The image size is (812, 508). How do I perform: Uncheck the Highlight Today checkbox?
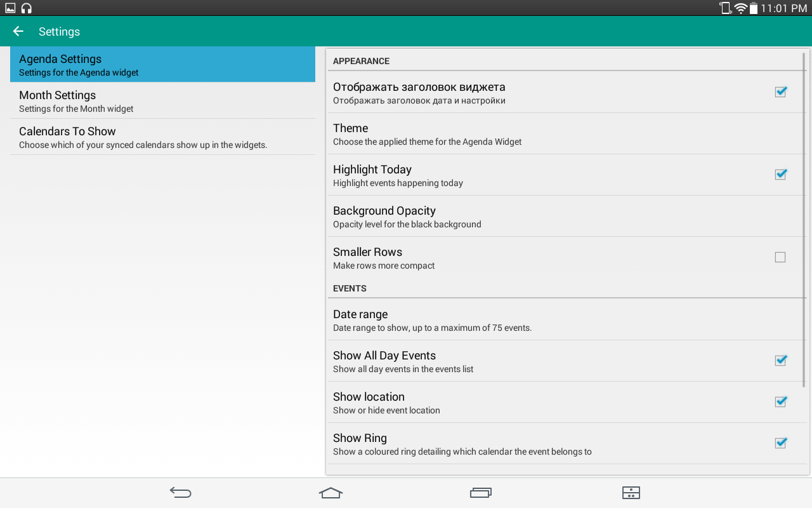(x=780, y=175)
